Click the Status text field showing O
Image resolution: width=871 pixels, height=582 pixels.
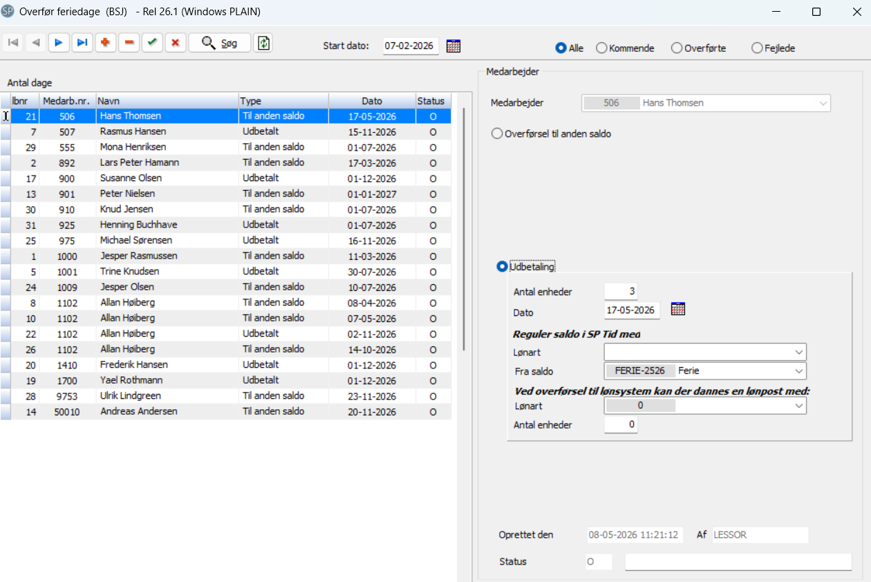[x=599, y=561]
